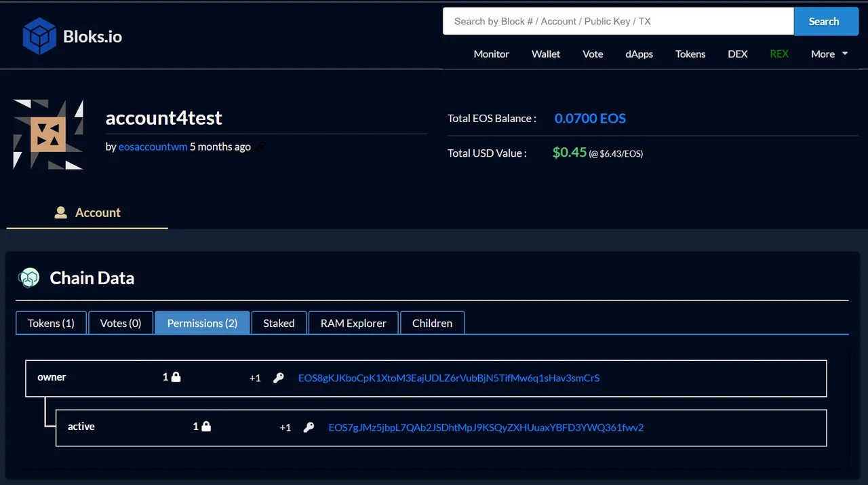
Task: Expand the More dropdown menu
Action: click(x=829, y=54)
